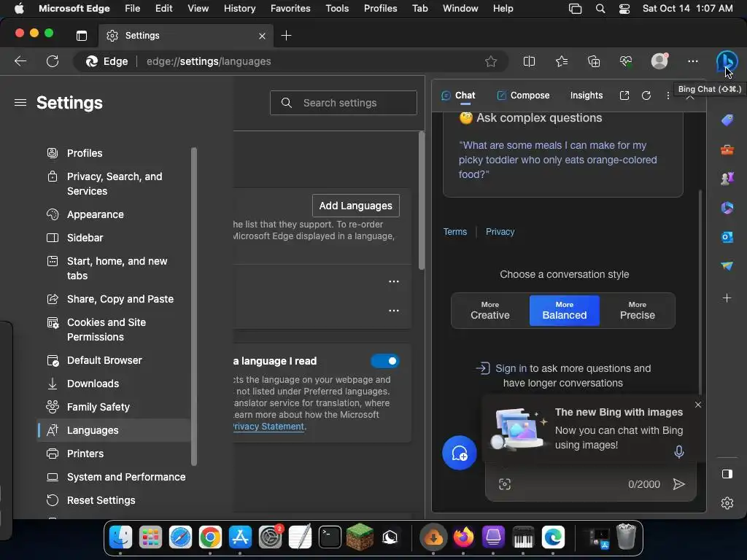The height and width of the screenshot is (560, 747).
Task: Switch to the Chat tab
Action: [458, 96]
